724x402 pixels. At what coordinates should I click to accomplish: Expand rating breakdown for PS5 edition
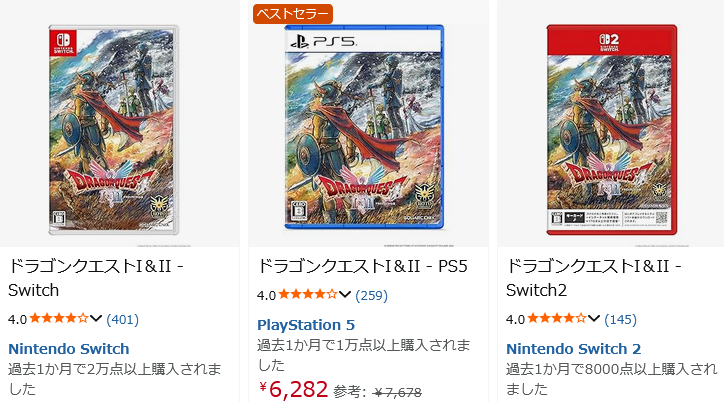[346, 295]
